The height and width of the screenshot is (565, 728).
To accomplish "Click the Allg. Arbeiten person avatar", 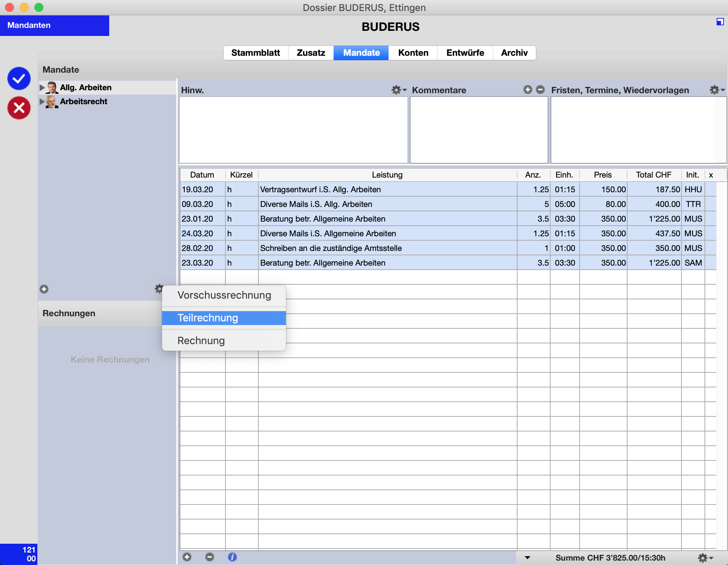I will [52, 87].
